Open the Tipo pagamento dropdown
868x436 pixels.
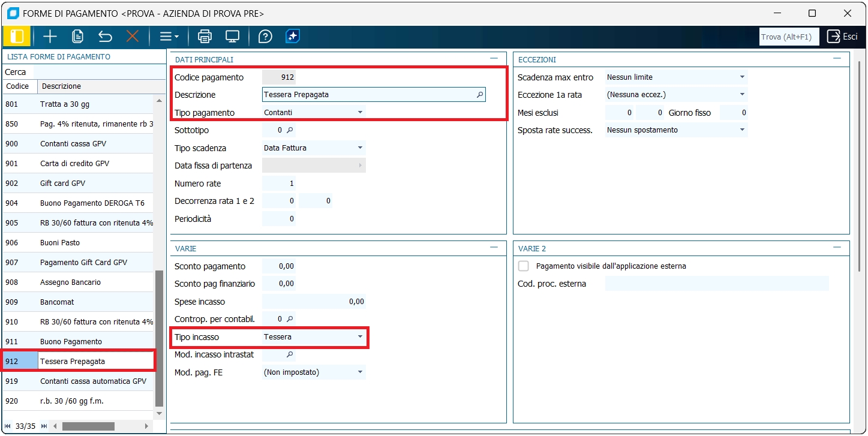(x=360, y=113)
